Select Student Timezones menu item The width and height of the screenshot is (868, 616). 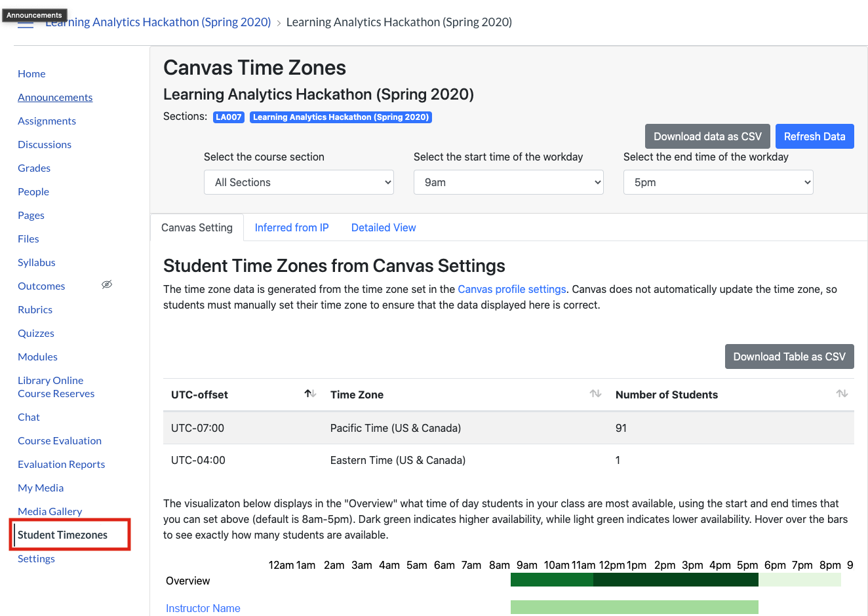click(62, 535)
